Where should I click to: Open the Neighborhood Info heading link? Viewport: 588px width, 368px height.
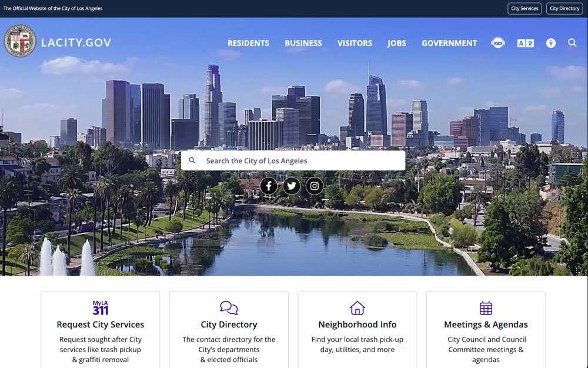point(358,324)
